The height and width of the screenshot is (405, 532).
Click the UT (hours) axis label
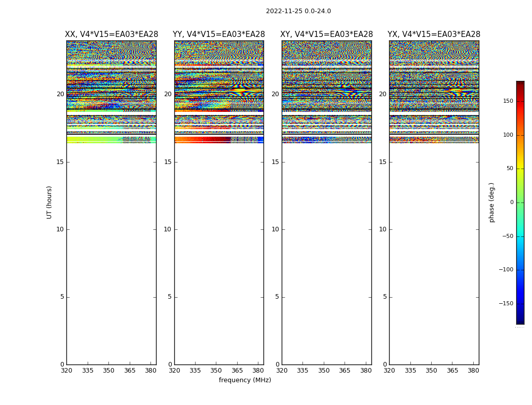(49, 202)
